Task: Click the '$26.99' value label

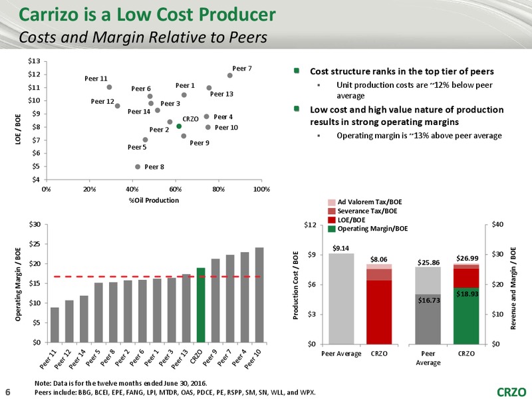Action: [467, 258]
